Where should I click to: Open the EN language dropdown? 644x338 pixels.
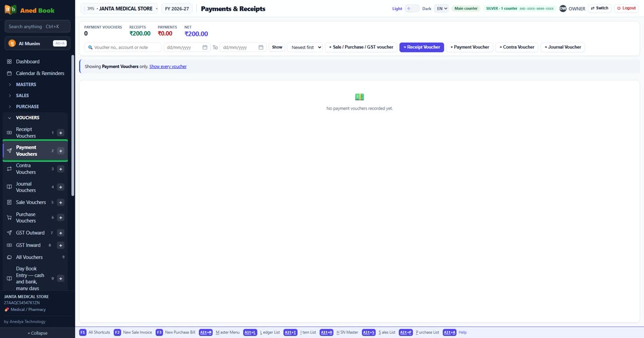(441, 9)
